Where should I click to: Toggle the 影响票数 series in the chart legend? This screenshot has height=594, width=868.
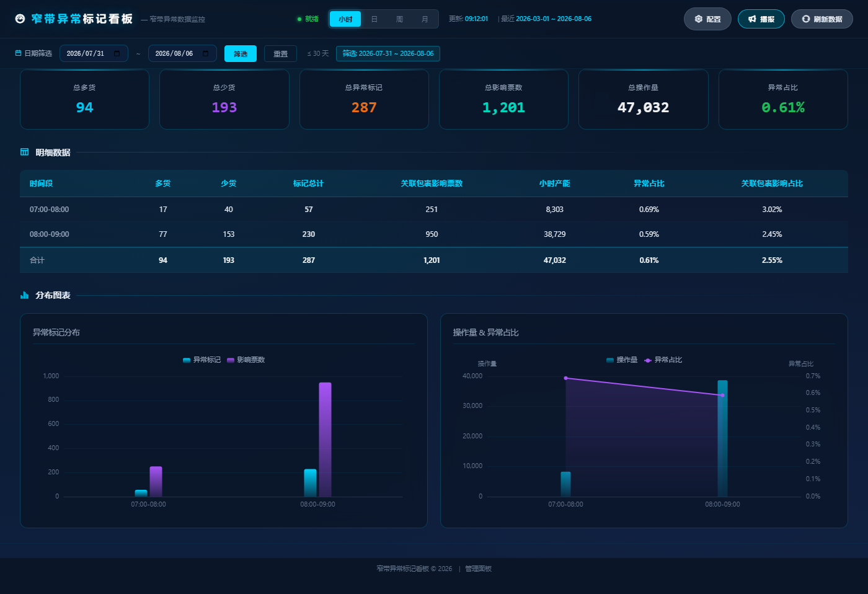pos(246,360)
